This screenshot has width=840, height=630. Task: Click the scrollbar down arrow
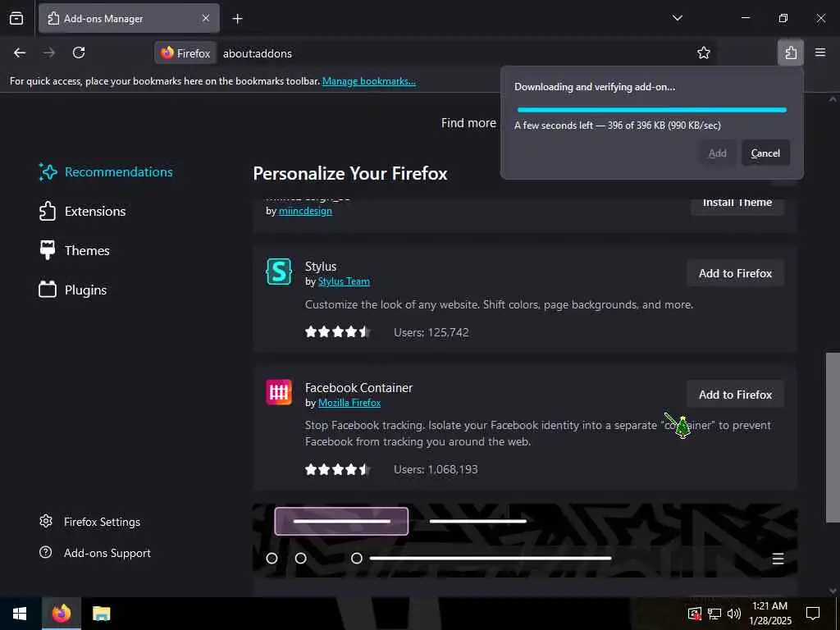pyautogui.click(x=833, y=591)
